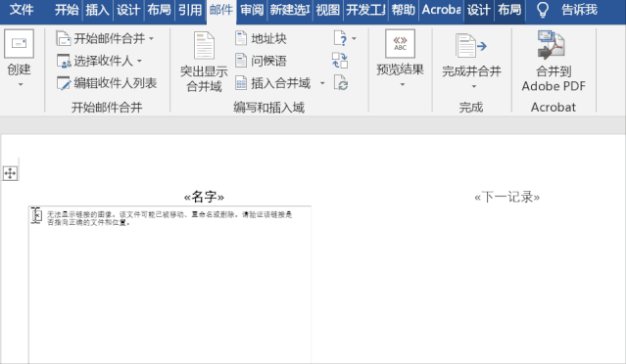Insert 地址块 address block
The width and height of the screenshot is (626, 364).
(x=261, y=39)
